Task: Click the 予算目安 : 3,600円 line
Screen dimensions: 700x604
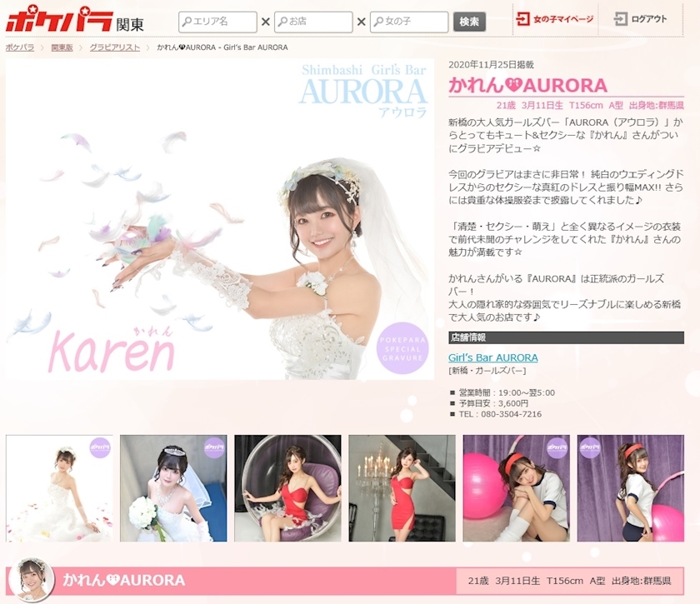Action: (493, 403)
